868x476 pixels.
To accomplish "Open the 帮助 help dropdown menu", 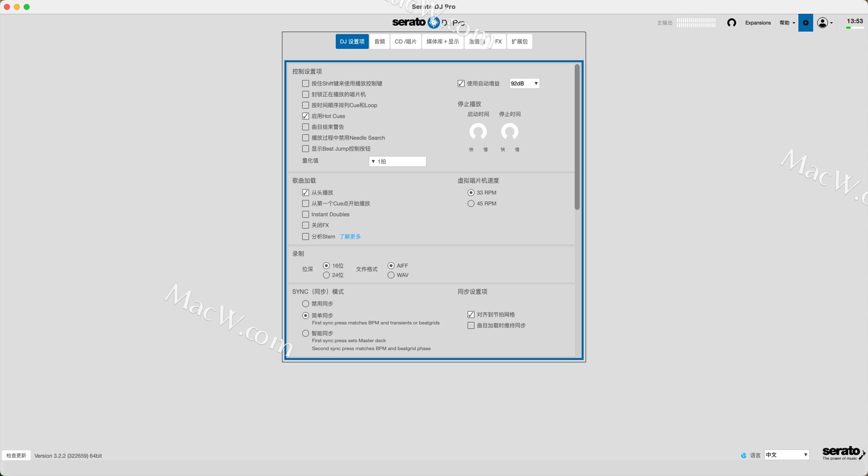I will [787, 23].
